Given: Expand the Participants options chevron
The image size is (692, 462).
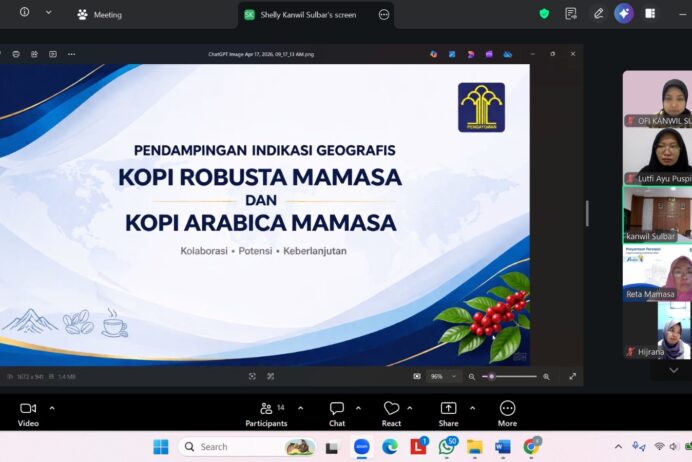Looking at the screenshot, I should (297, 408).
